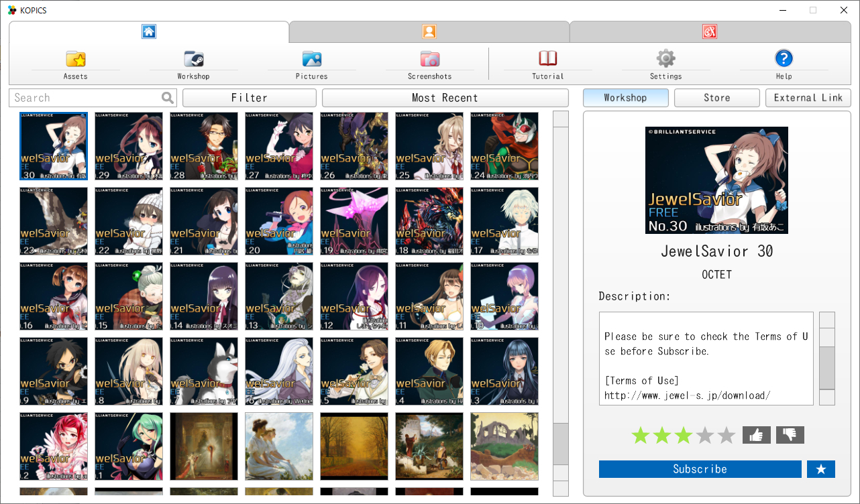Image resolution: width=860 pixels, height=504 pixels.
Task: Open the Steam Workshop toolbar icon
Action: coord(194,59)
